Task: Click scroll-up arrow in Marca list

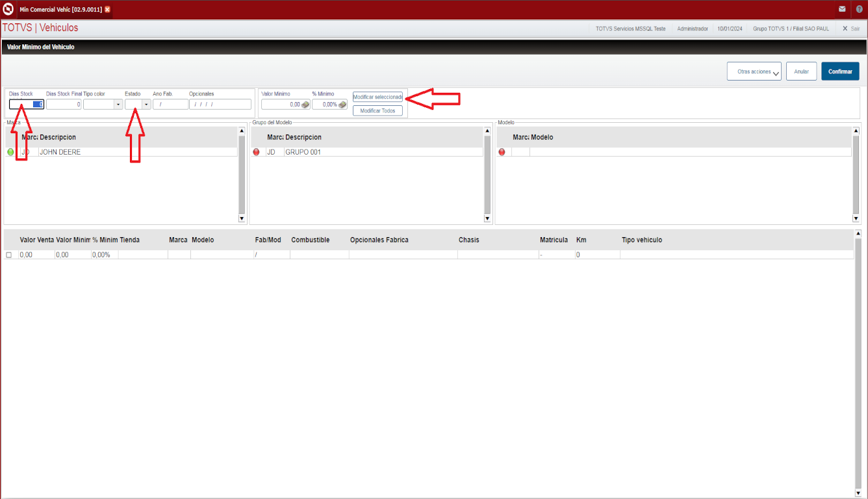Action: 242,131
